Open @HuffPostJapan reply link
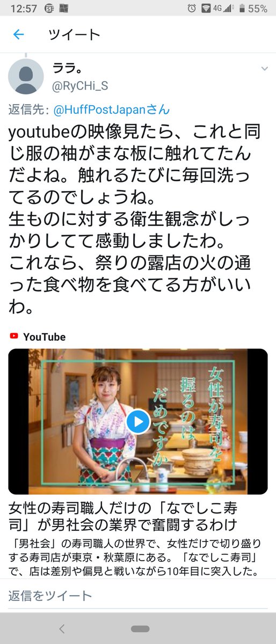 click(x=112, y=110)
